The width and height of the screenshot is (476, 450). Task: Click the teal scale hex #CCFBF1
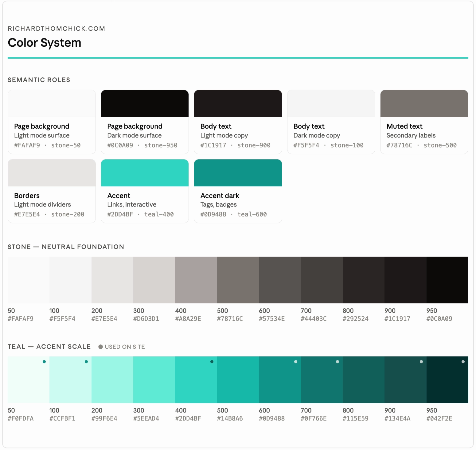(x=62, y=418)
